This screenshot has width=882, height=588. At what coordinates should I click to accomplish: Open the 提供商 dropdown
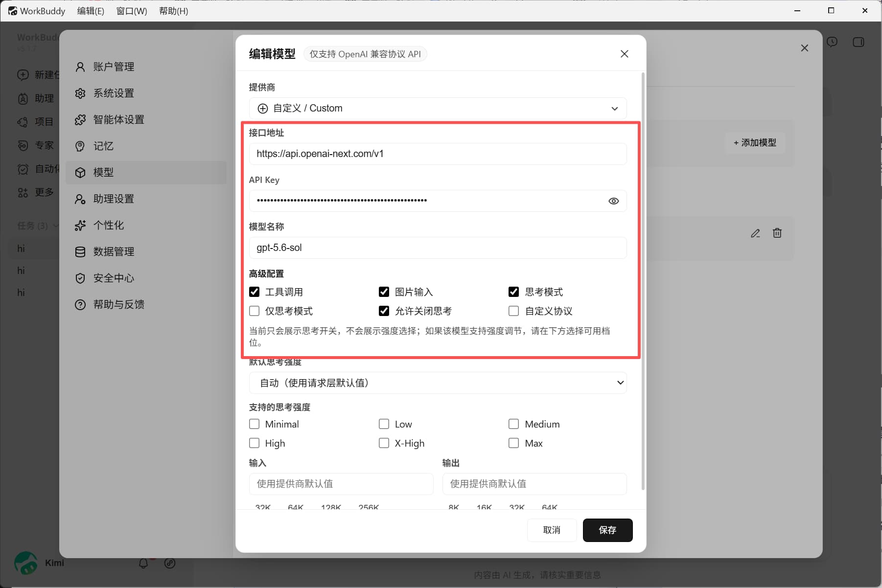pos(438,108)
